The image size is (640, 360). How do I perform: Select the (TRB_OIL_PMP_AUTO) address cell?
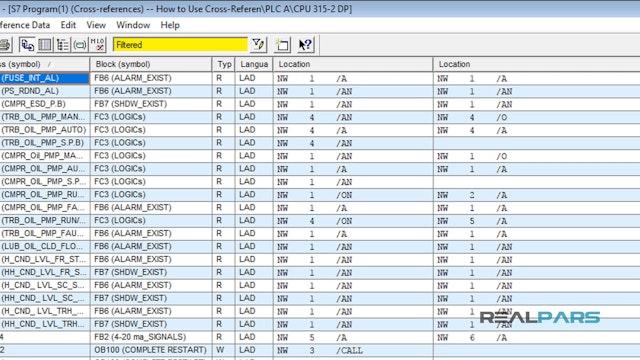tap(44, 130)
